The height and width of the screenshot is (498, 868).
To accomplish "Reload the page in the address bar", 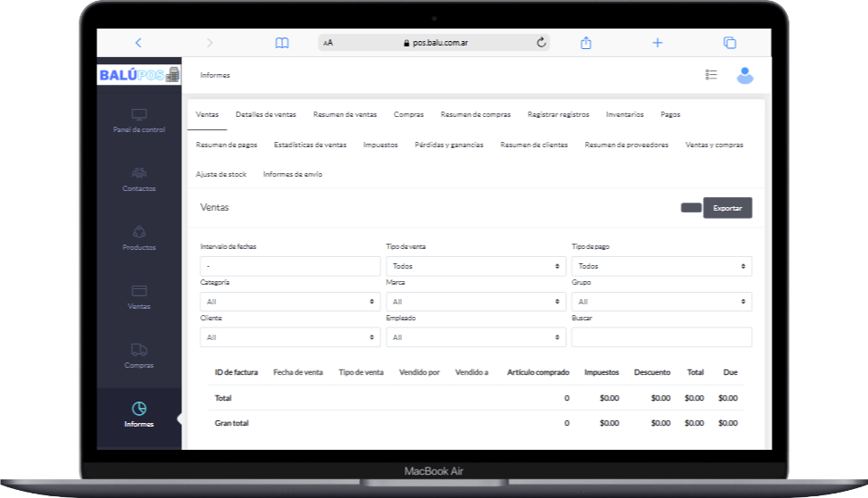I will coord(541,43).
